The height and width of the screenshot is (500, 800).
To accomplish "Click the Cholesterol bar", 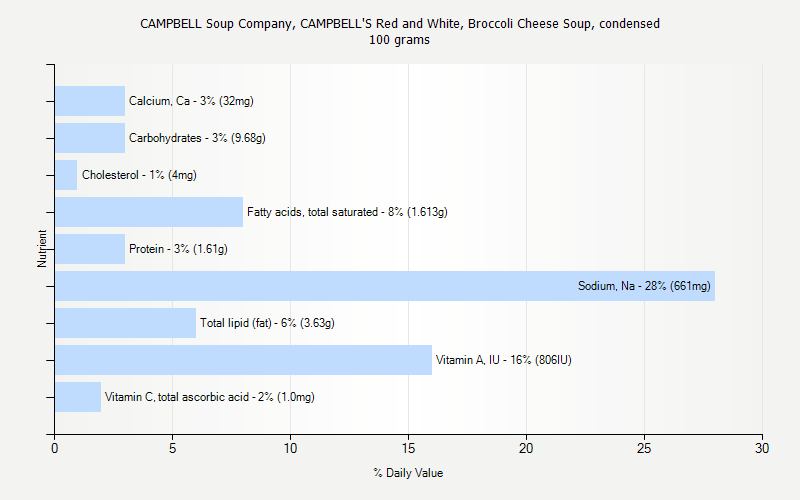I will tap(66, 175).
